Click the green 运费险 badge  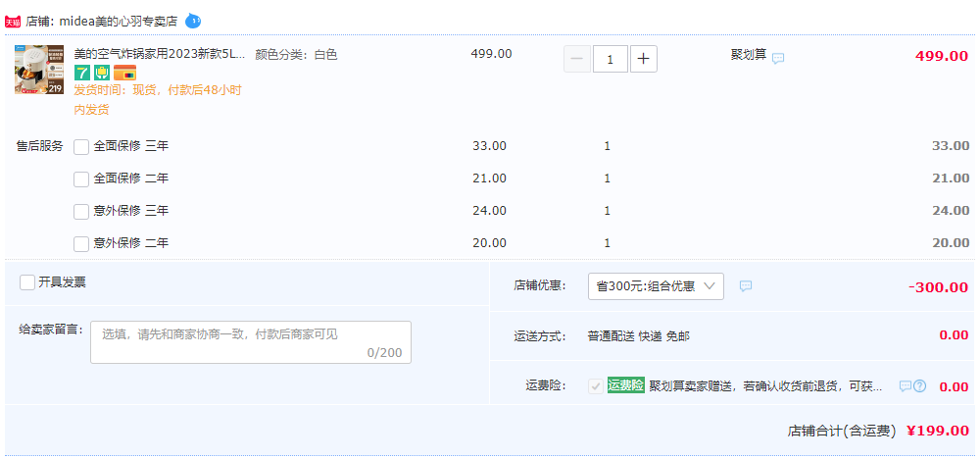pos(625,385)
